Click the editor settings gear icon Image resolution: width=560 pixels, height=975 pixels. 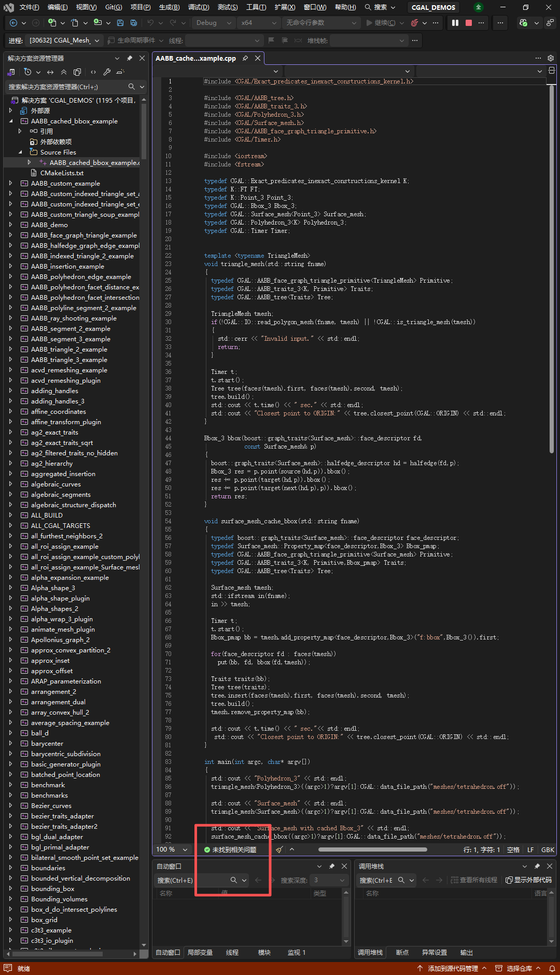point(551,58)
